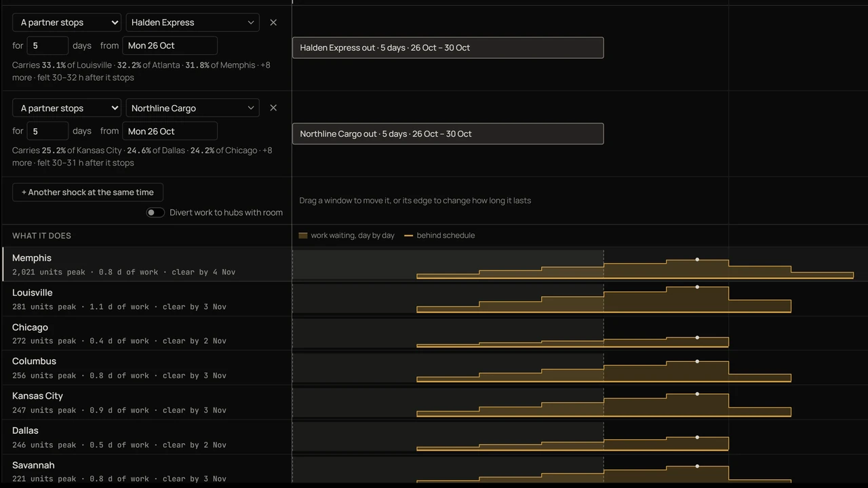
Task: Select the Dallas hub row
Action: (434, 437)
